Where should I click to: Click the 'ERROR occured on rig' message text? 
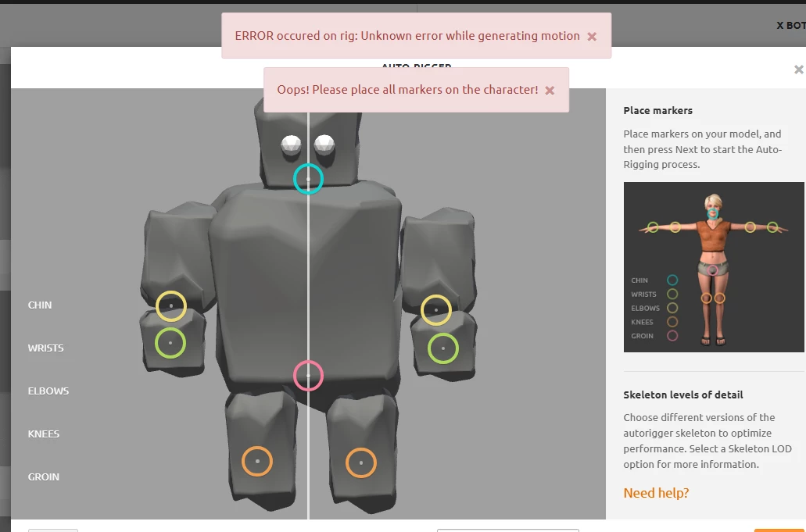[x=407, y=36]
